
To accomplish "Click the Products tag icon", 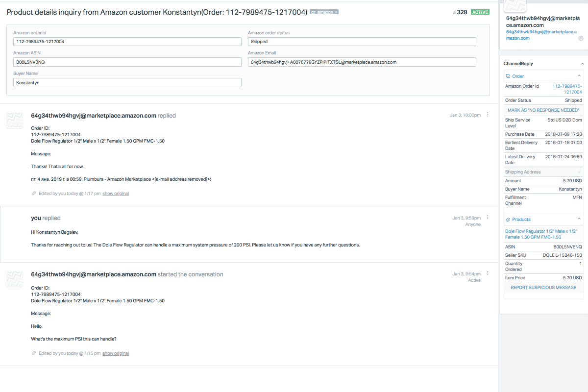I will 508,220.
